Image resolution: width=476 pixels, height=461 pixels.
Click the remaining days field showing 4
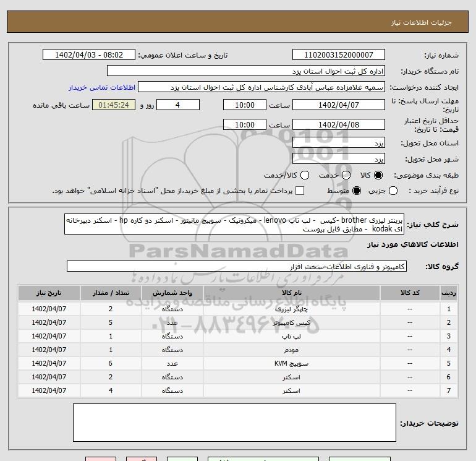coord(178,105)
